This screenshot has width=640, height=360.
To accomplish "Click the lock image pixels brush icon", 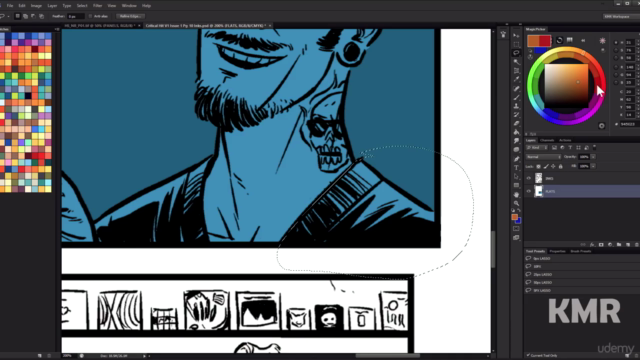I will pyautogui.click(x=546, y=167).
